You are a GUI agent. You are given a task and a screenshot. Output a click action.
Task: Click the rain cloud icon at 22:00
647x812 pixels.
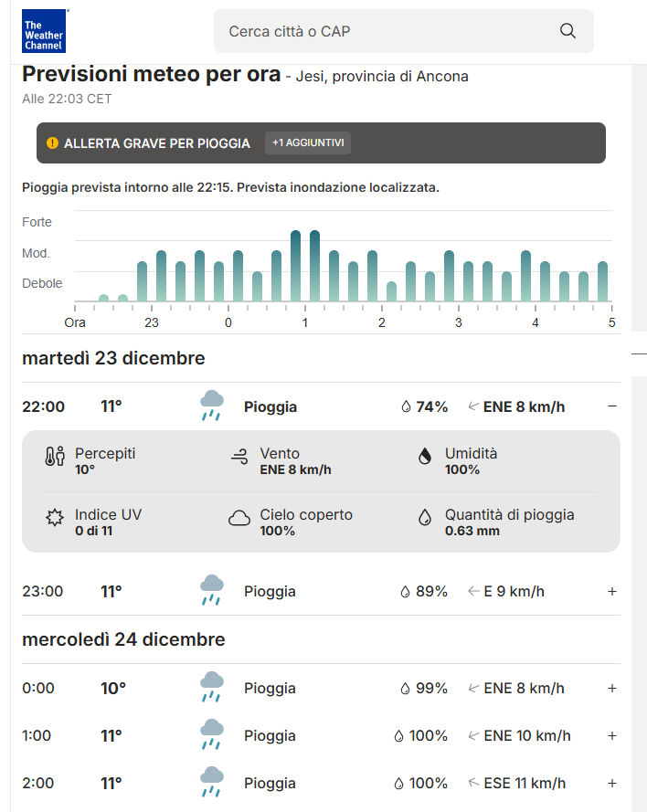(212, 406)
